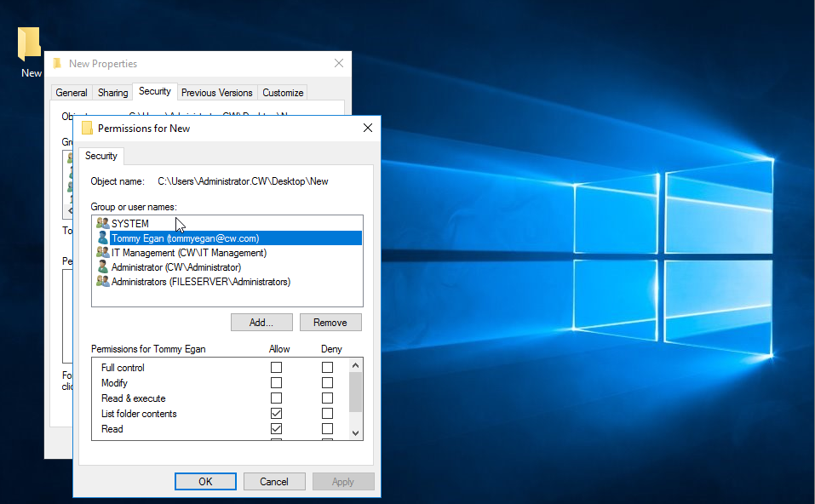
Task: Check Deny box for Modify permission
Action: [x=327, y=383]
